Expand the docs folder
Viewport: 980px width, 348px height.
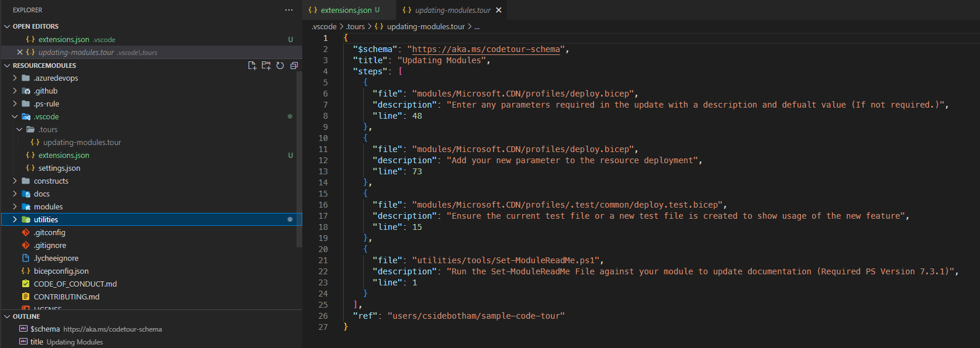click(15, 194)
